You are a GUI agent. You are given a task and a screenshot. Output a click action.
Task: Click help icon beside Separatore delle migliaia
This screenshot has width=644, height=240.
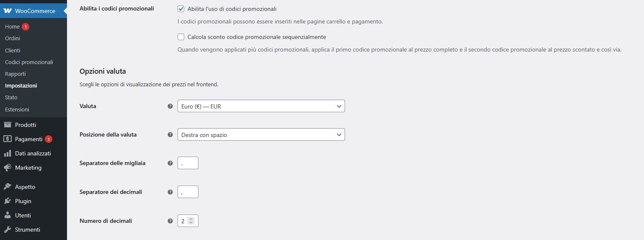tap(170, 163)
